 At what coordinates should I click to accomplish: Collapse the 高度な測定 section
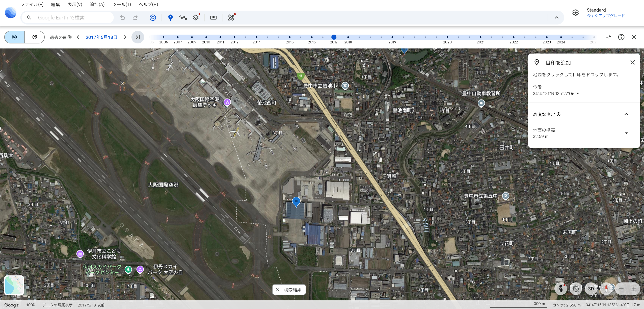(x=626, y=114)
